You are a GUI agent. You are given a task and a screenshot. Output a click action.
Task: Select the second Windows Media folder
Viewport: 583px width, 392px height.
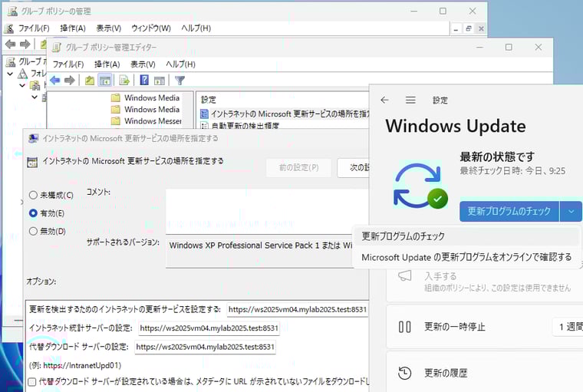coord(146,110)
